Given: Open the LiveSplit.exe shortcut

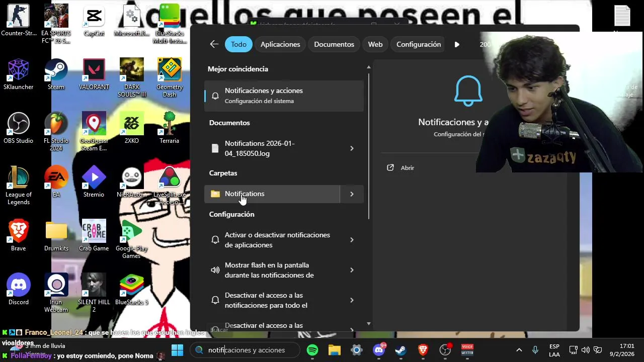Looking at the screenshot, I should (x=170, y=185).
